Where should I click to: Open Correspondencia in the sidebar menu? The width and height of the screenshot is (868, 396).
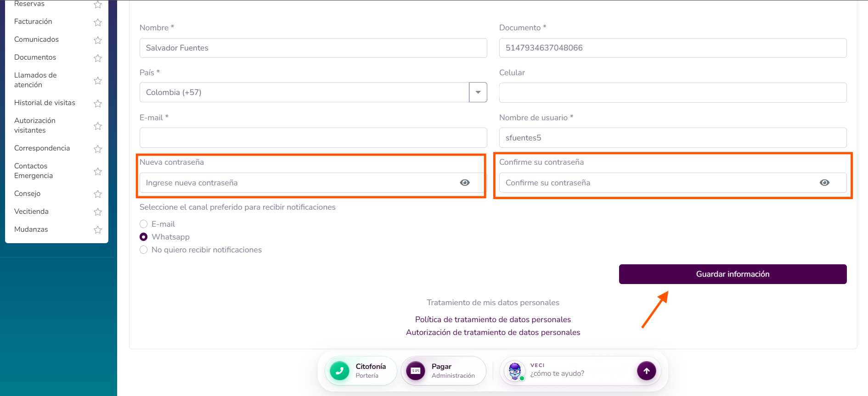pyautogui.click(x=42, y=148)
